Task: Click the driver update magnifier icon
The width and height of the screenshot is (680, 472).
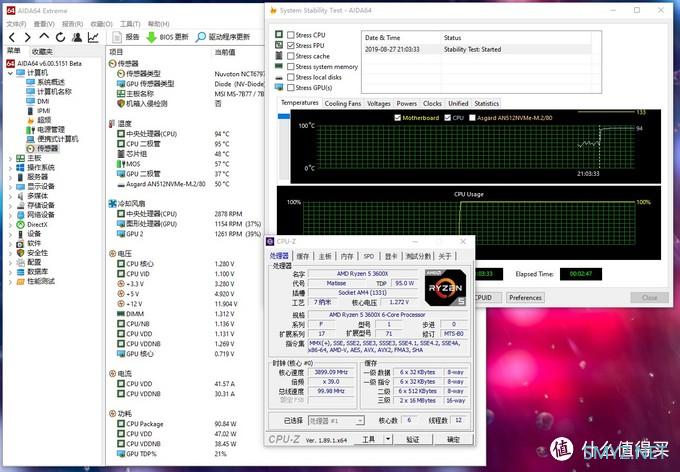Action: coord(200,37)
